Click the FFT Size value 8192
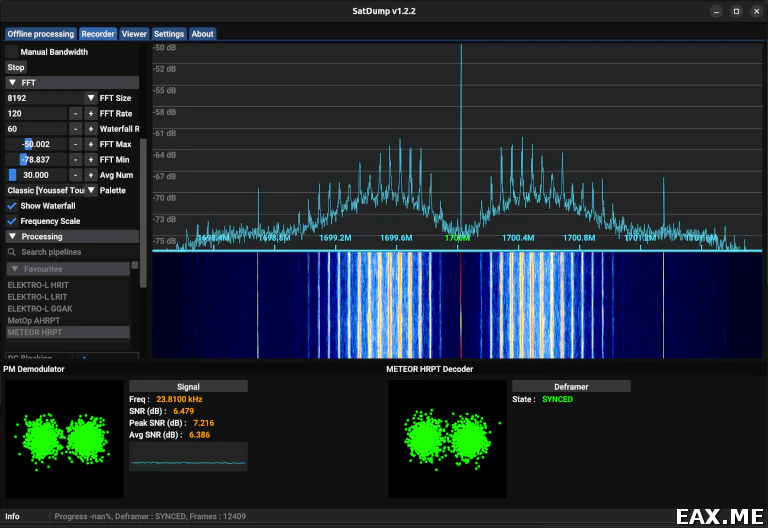Image resolution: width=768 pixels, height=528 pixels. 45,98
